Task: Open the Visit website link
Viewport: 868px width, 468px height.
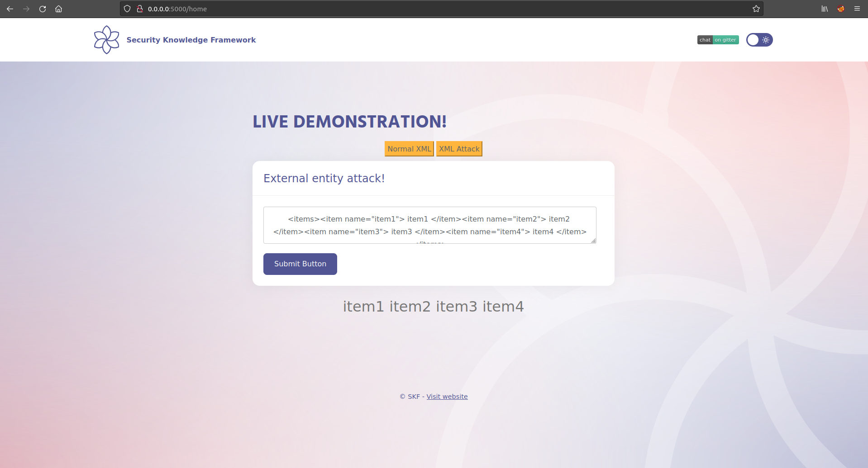Action: [447, 397]
